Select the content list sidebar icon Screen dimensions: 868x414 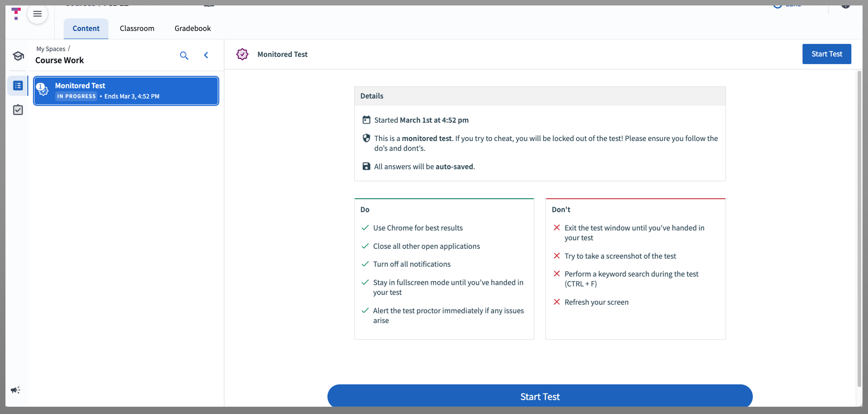(x=18, y=86)
